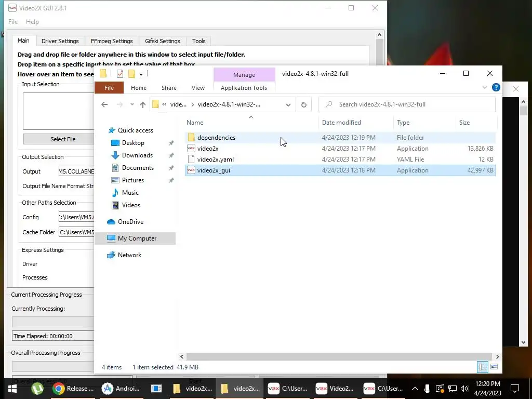Customize Quick Access Toolbar dropdown
Viewport: 532px width, 399px height.
click(141, 74)
